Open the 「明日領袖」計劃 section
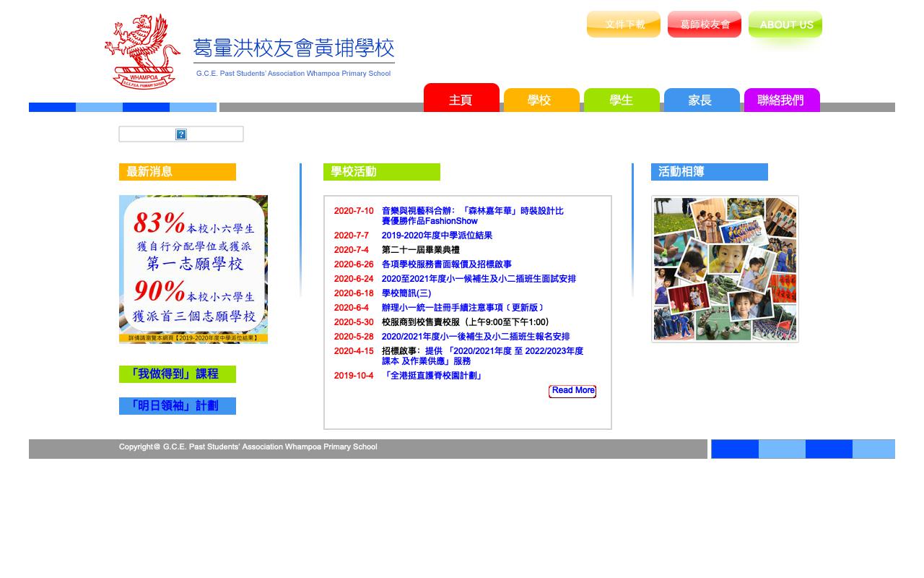 [177, 406]
